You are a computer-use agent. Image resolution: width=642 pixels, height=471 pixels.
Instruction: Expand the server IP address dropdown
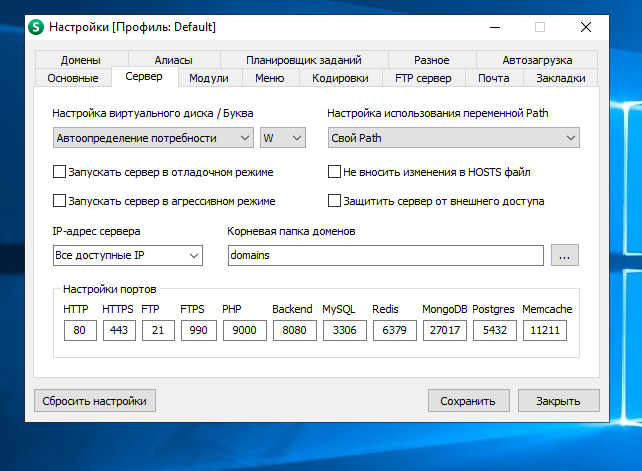click(x=127, y=256)
